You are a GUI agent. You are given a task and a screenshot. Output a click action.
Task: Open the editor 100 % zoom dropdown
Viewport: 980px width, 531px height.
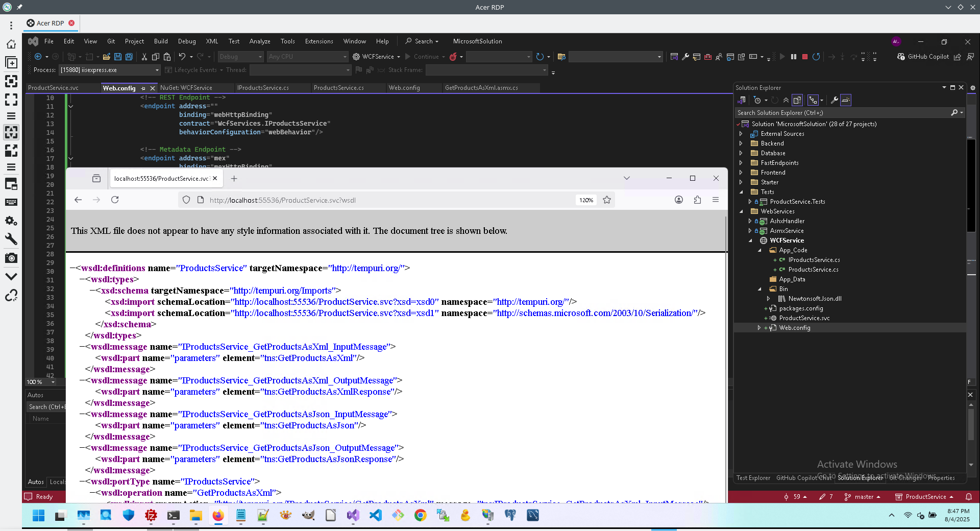click(x=53, y=382)
